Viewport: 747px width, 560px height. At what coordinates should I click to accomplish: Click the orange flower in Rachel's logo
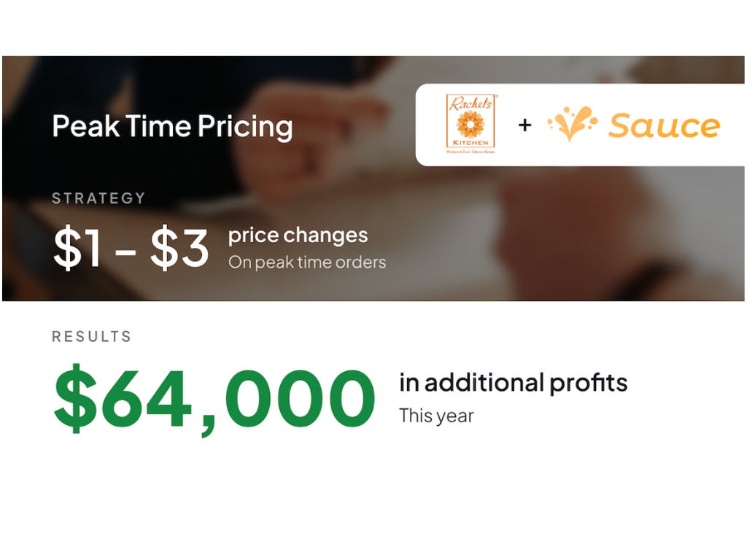(x=471, y=122)
